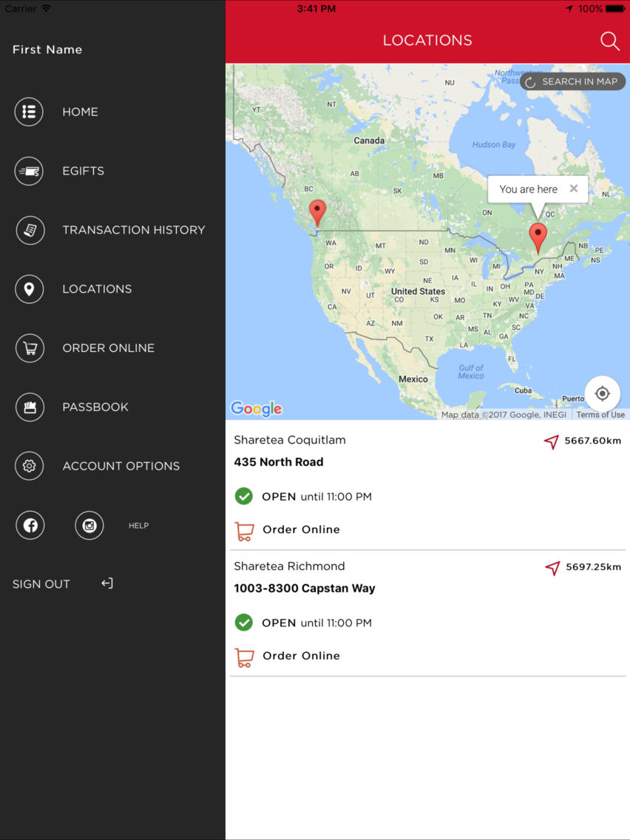630x840 pixels.
Task: Open the Instagram icon link
Action: 89,525
